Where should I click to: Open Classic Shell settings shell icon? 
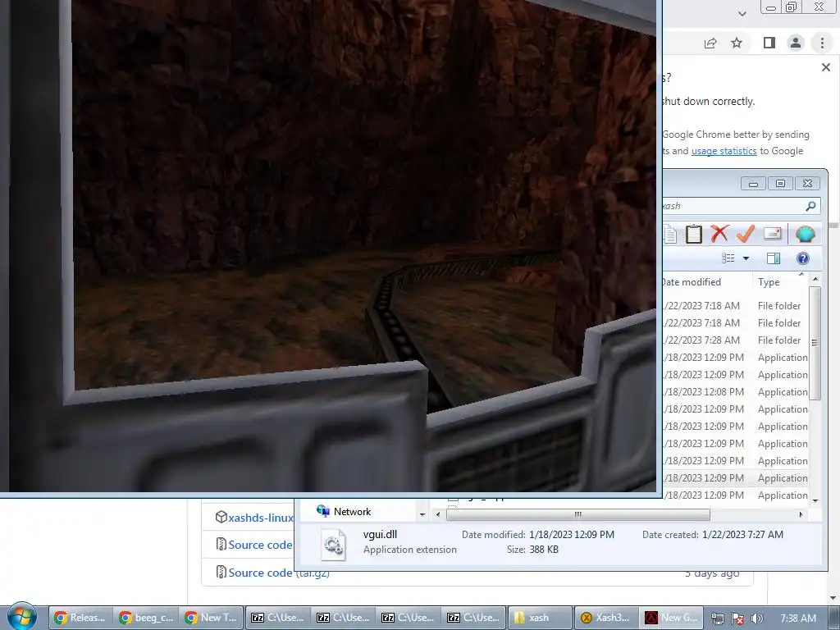(x=806, y=234)
